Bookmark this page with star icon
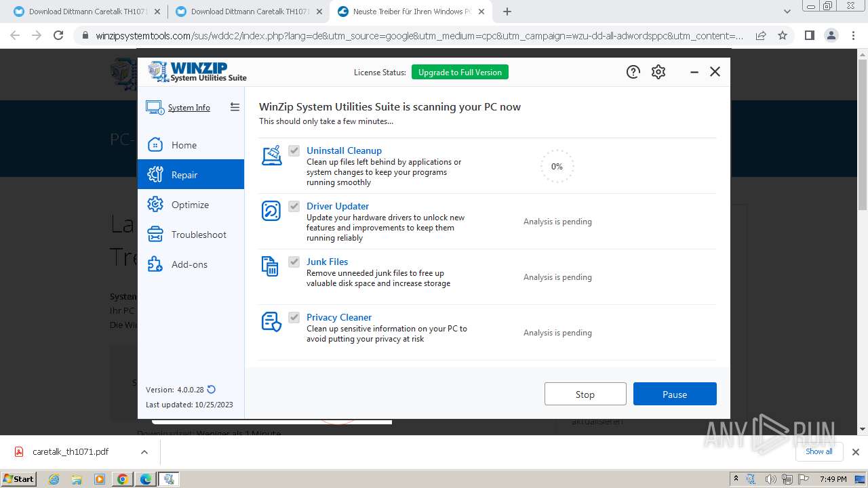Screen dimensions: 868x488 [x=783, y=35]
